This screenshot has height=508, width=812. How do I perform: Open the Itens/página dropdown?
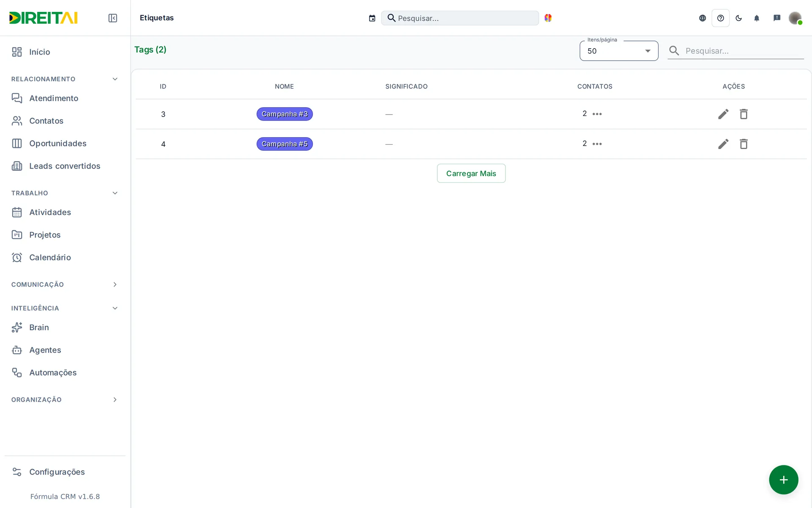click(619, 51)
